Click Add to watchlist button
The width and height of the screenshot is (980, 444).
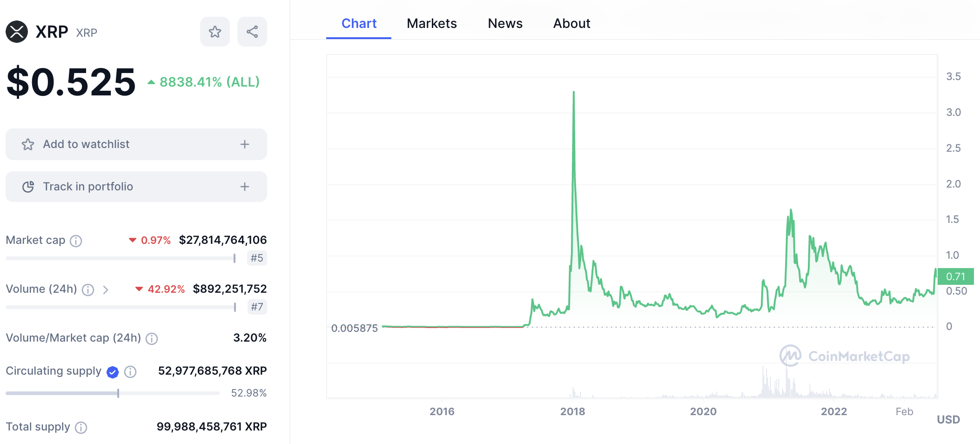(x=136, y=144)
